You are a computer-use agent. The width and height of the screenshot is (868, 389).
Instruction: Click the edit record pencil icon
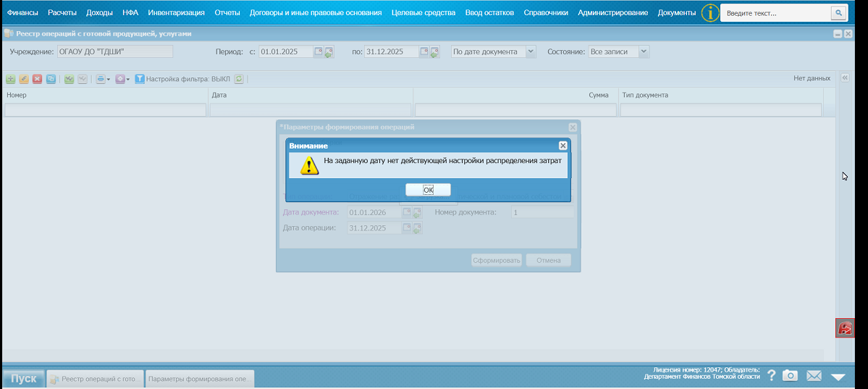click(24, 79)
